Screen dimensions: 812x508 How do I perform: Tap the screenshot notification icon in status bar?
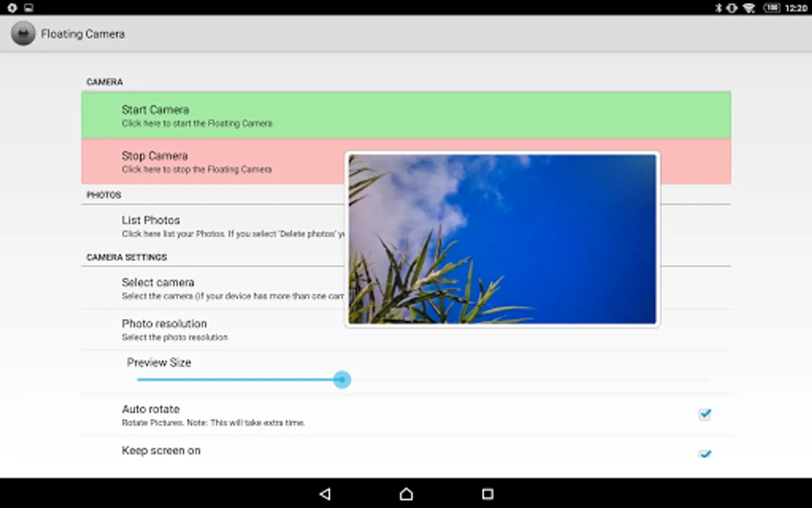click(29, 8)
